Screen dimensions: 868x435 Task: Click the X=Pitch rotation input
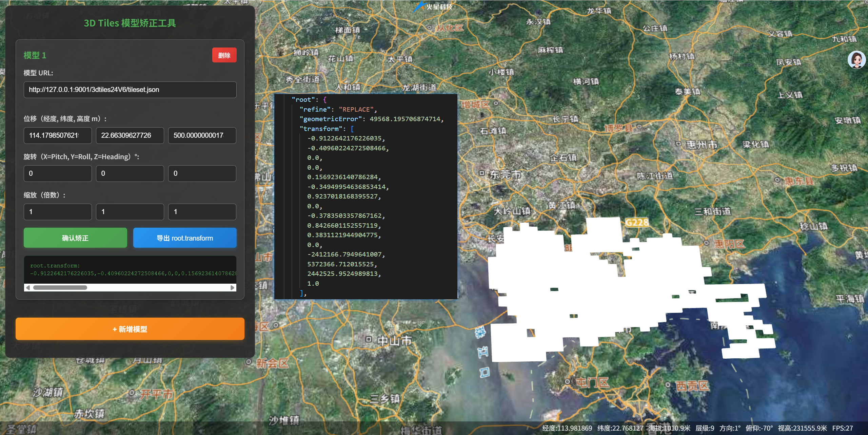coord(58,173)
